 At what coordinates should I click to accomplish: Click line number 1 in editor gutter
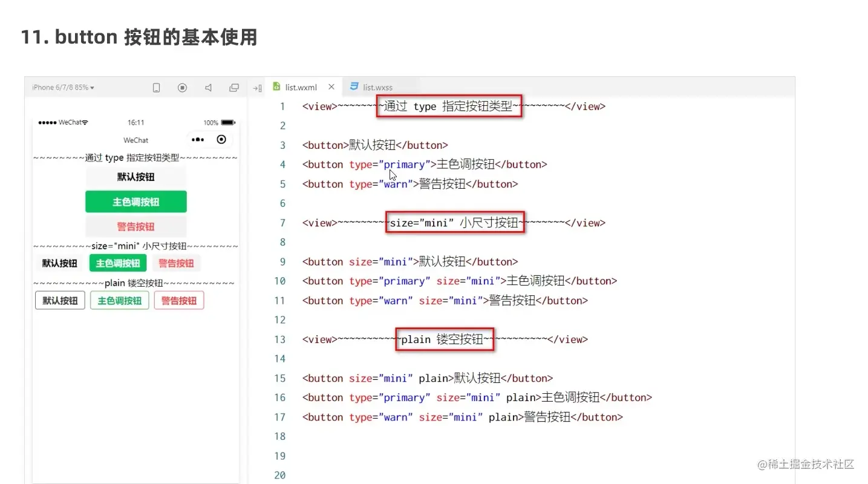[x=282, y=106]
